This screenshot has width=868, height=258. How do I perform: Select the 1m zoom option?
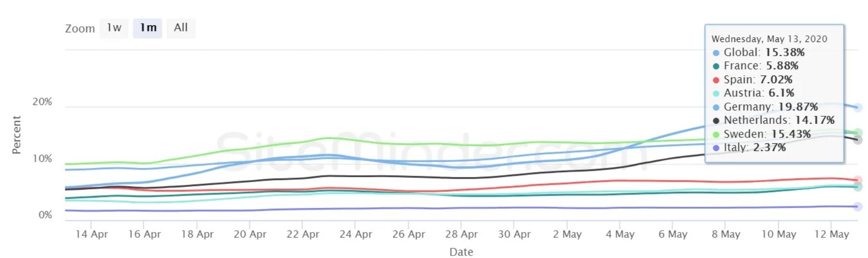[x=147, y=28]
